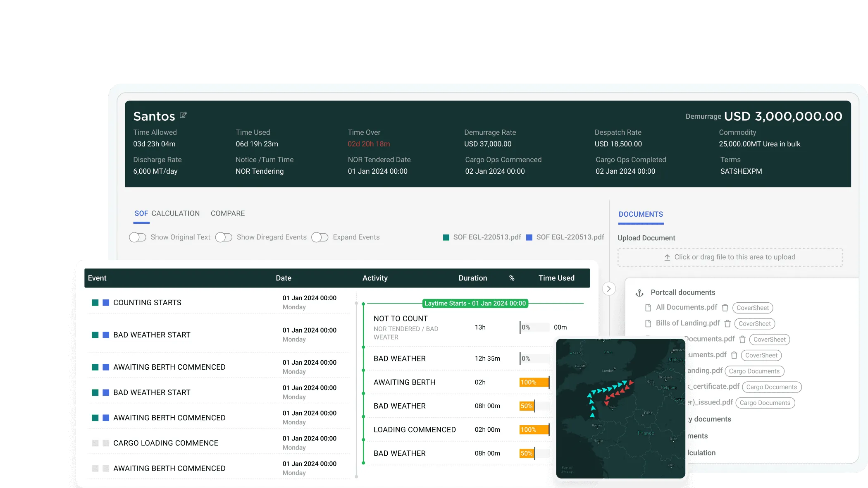This screenshot has height=488, width=868.
Task: Click the file upload drop area
Action: [x=731, y=257]
